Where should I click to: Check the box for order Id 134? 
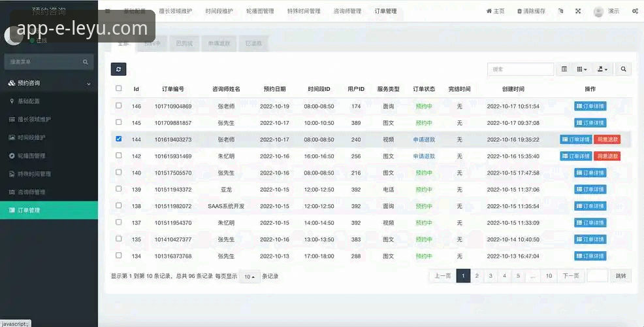(x=119, y=256)
